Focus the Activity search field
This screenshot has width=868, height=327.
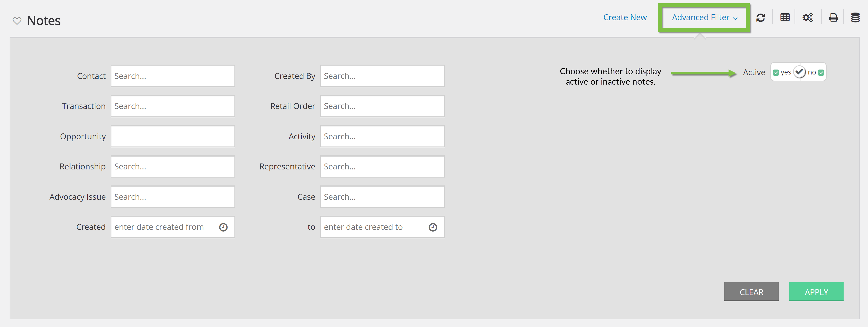coord(382,137)
